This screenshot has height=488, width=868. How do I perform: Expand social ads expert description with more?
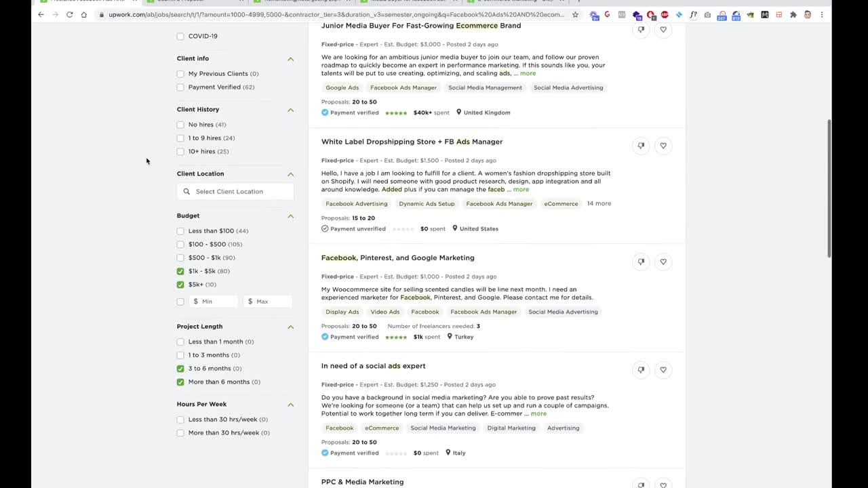(x=538, y=413)
